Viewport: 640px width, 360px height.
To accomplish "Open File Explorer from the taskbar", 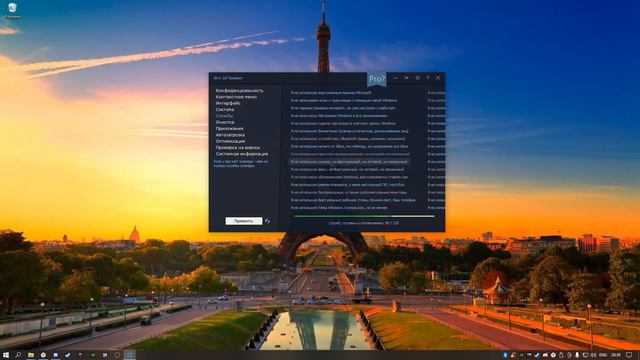I will pos(31,355).
